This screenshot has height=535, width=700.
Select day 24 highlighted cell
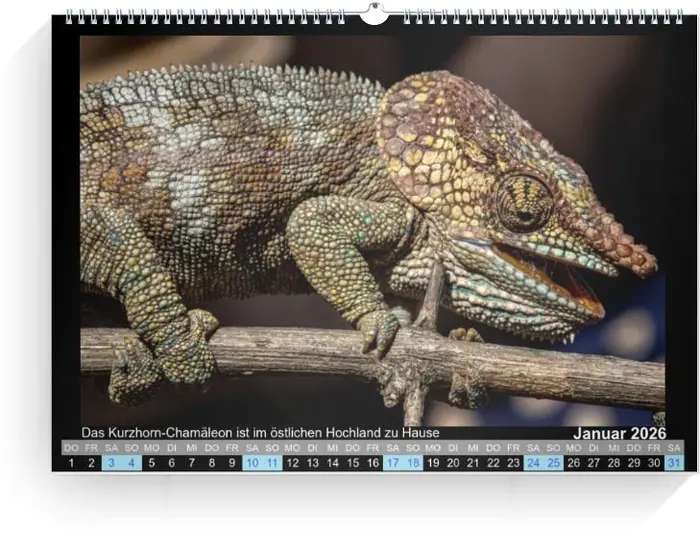pos(533,463)
